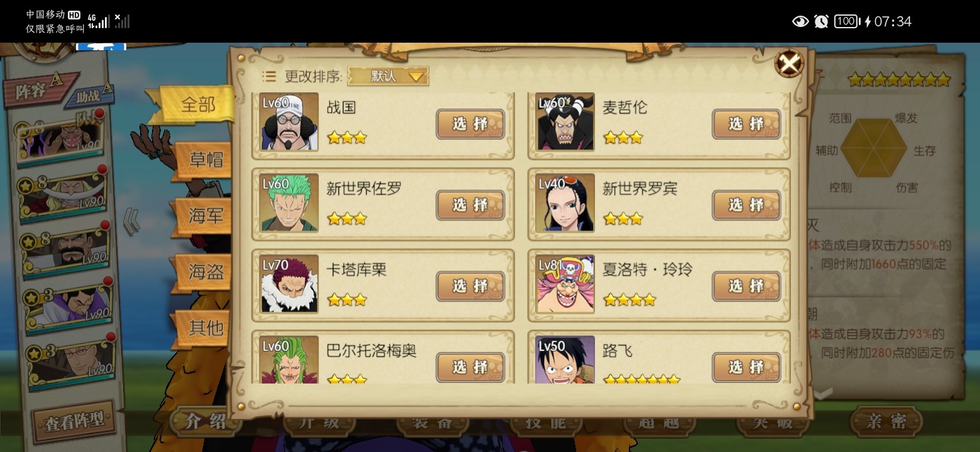The width and height of the screenshot is (980, 452).
Task: Click the 卡塔库栗 character portrait icon
Action: 290,284
